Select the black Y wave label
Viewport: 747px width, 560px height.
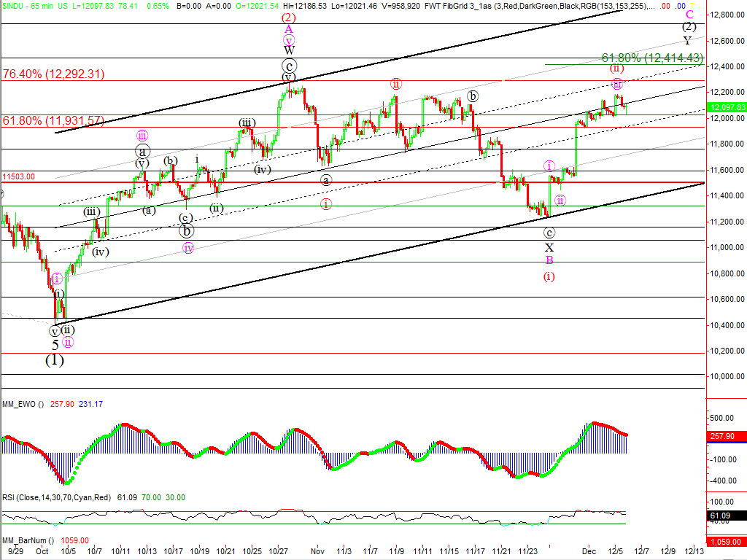(x=689, y=40)
